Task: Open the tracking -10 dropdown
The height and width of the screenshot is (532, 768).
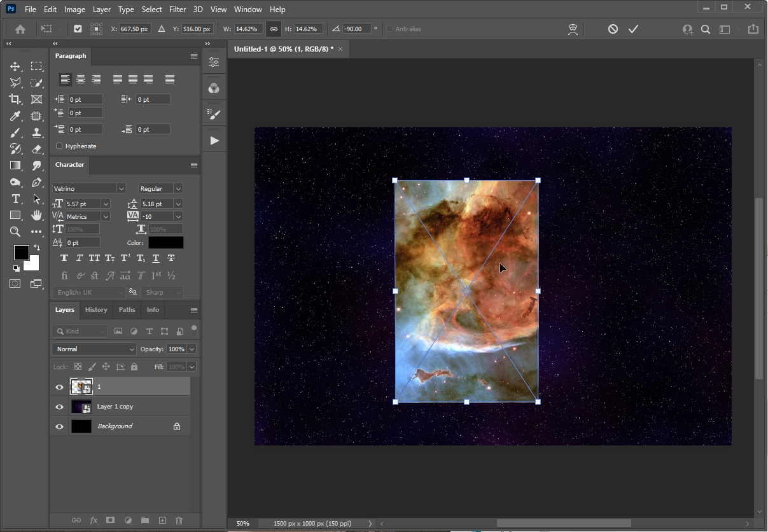Action: tap(178, 216)
